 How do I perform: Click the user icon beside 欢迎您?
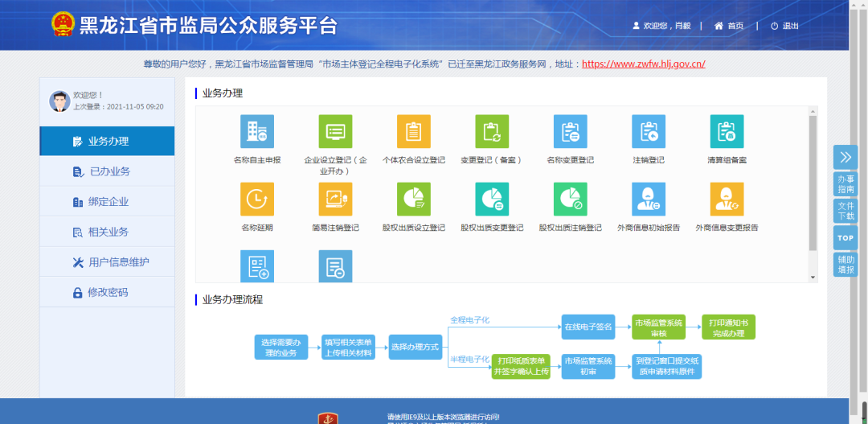click(636, 26)
